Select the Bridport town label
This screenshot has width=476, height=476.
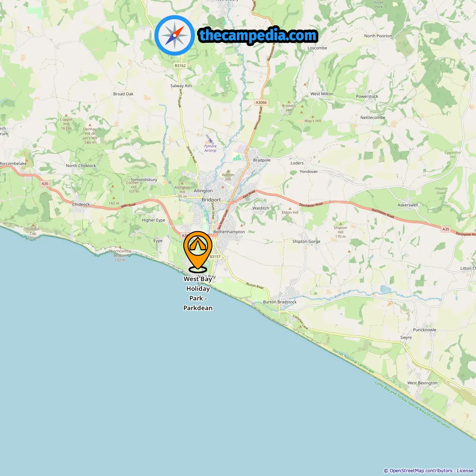[x=211, y=200]
